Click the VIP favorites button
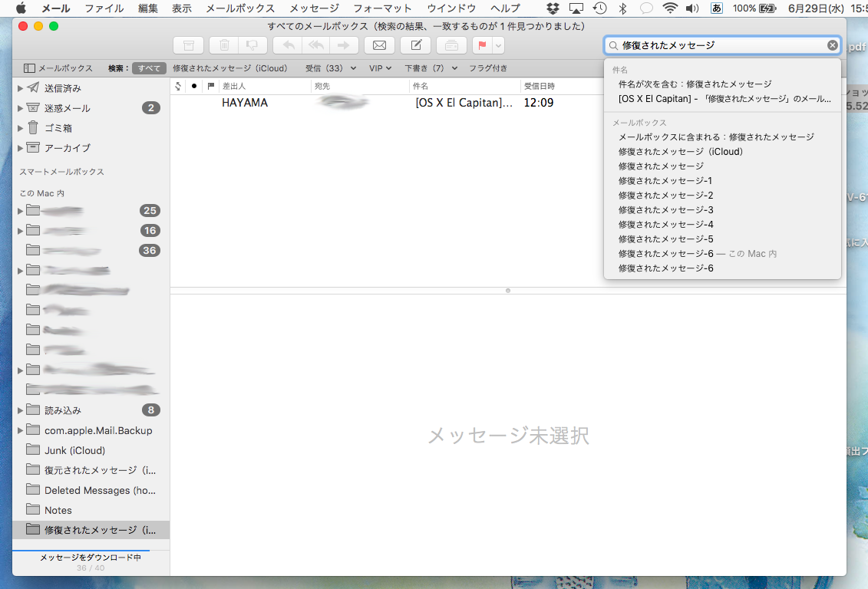 coord(376,68)
